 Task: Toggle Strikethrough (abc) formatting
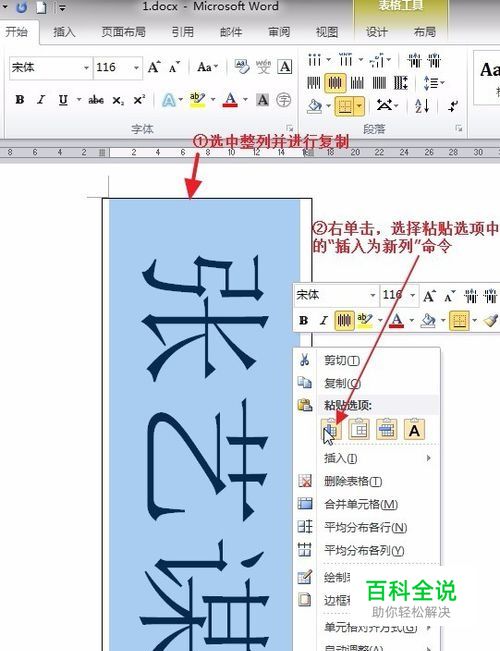(x=96, y=100)
